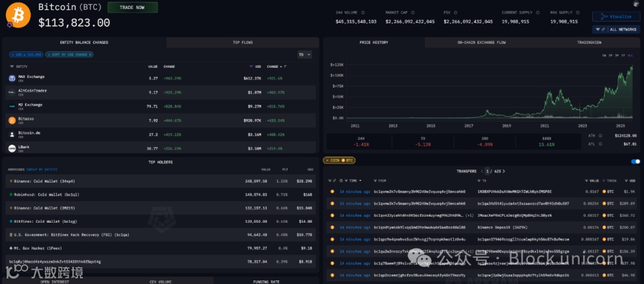
Task: Switch to Price History tab
Action: coord(374,42)
